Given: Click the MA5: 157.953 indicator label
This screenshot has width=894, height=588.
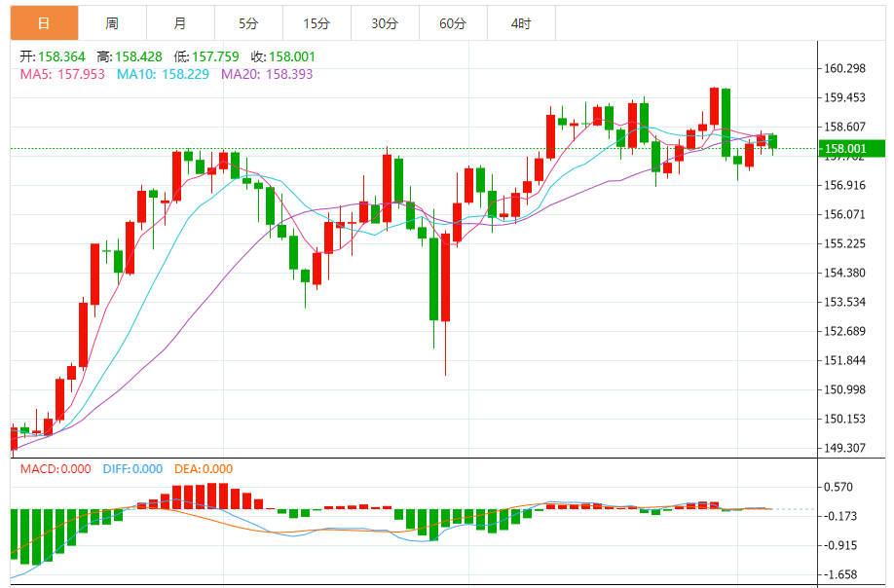Looking at the screenshot, I should point(62,74).
